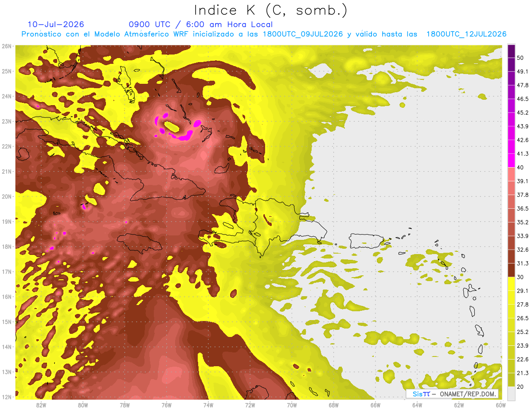532x411 pixels.
Task: Click the 18N latitude axis label
Action: coord(6,247)
